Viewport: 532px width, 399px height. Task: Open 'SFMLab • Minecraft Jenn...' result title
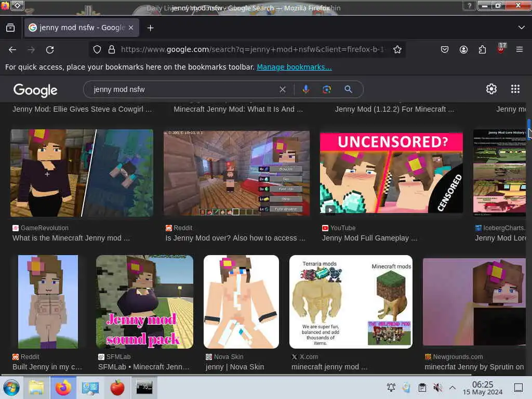point(143,367)
